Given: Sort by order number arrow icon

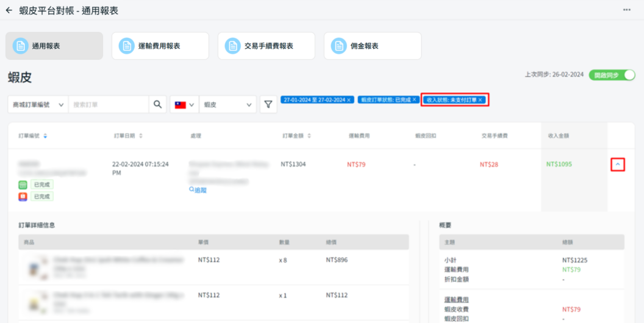Looking at the screenshot, I should [45, 136].
